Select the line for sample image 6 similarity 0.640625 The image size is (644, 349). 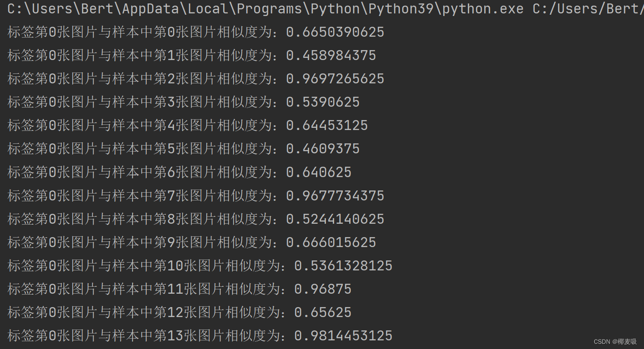click(x=180, y=172)
